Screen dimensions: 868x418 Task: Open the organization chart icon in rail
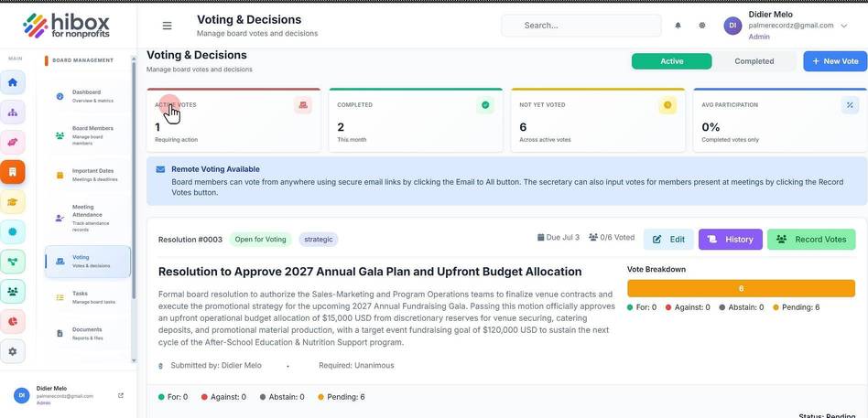(x=13, y=113)
